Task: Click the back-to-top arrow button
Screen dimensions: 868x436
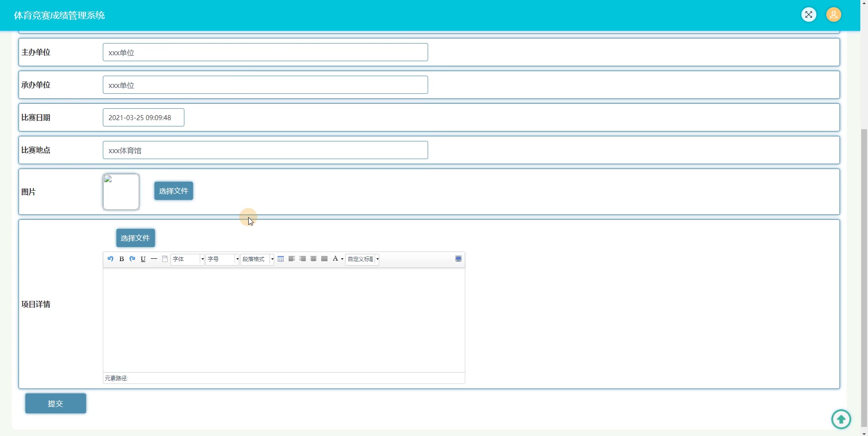Action: (841, 419)
